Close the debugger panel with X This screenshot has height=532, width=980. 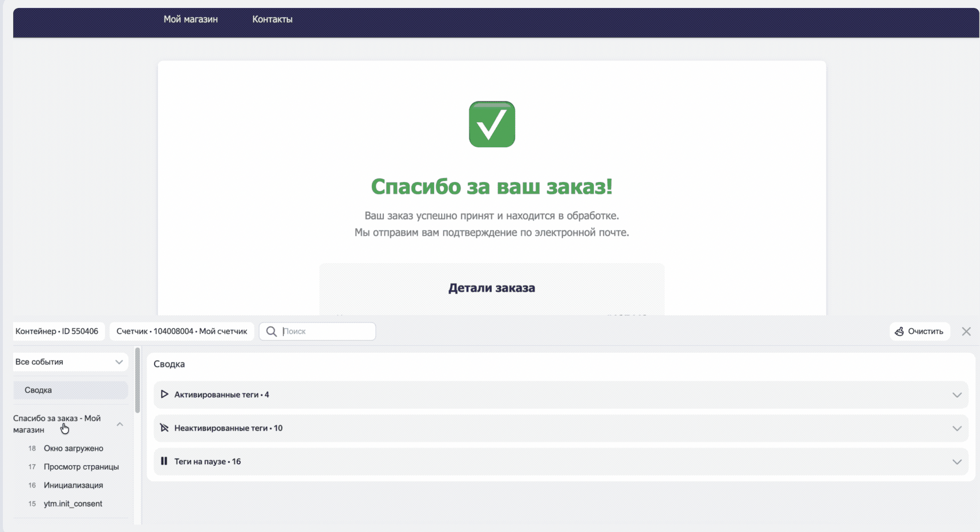[x=966, y=332]
